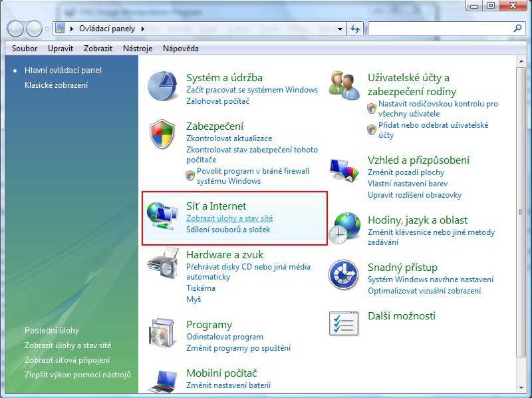Viewport: 532px width, 398px height.
Task: Click the Refresh button beside address bar
Action: (355, 29)
